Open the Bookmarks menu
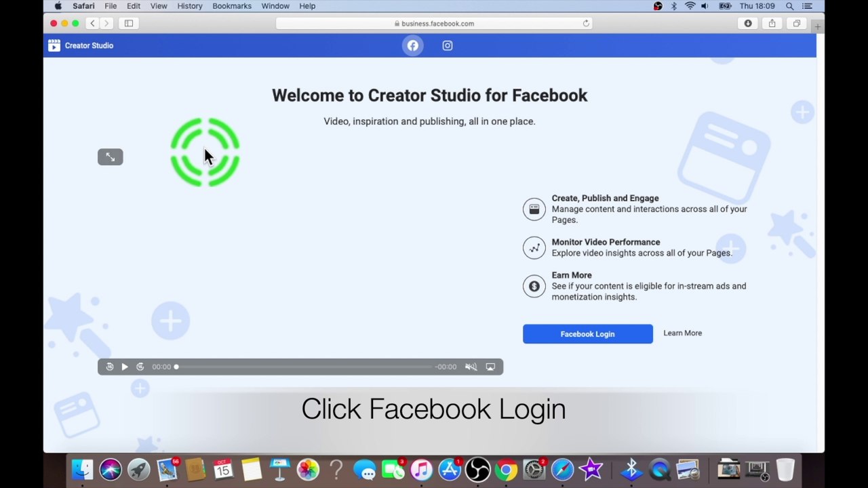 tap(232, 6)
